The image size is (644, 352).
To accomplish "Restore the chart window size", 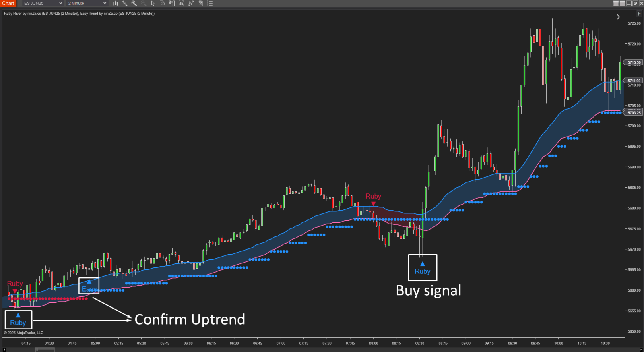I will [635, 3].
